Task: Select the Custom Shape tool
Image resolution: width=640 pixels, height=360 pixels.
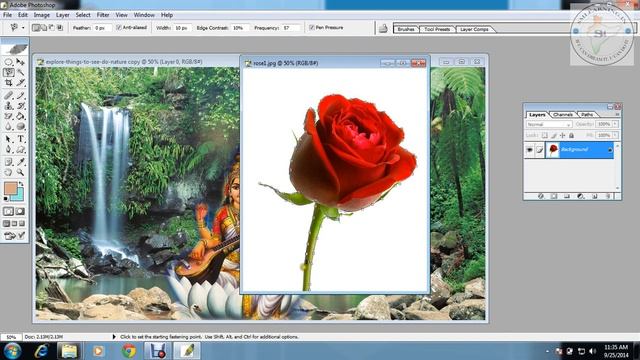Action: 20,149
